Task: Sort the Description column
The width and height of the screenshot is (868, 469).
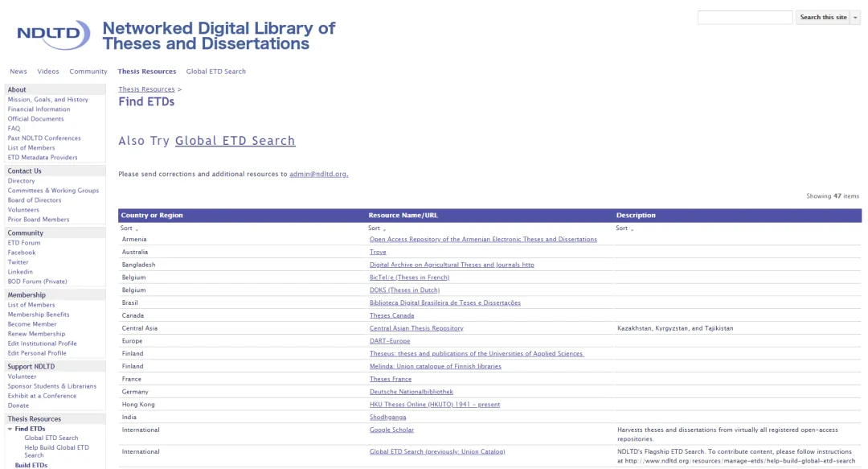Action: (624, 228)
